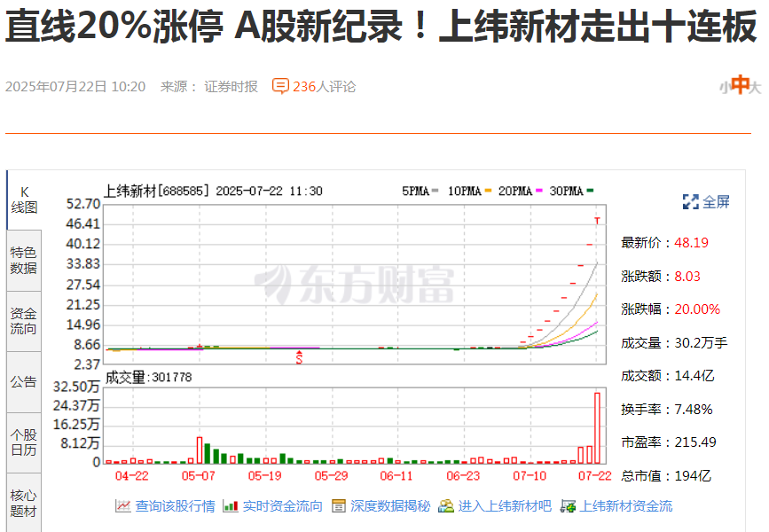
Task: Click the date 2025年07月22日 10:20
Action: 75,86
